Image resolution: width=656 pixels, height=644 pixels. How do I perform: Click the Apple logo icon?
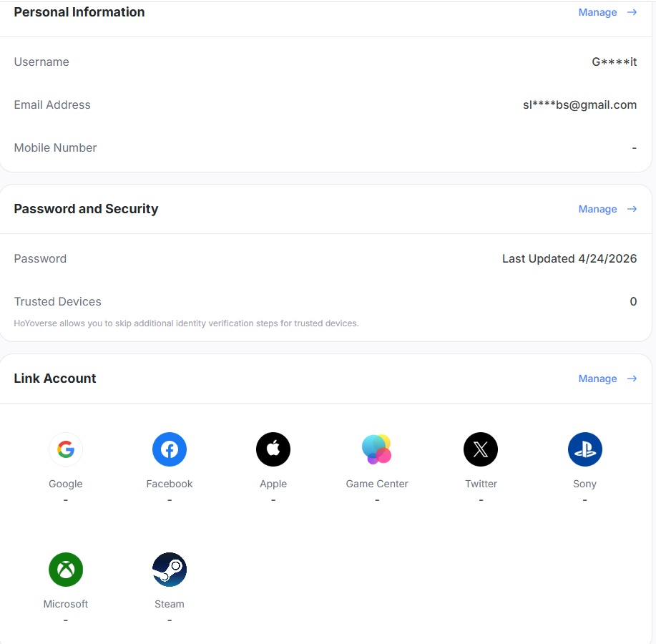[x=273, y=449]
